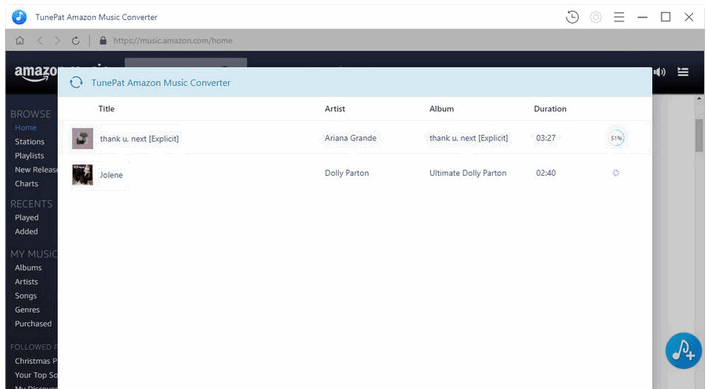Click the page vertical scrollbar
Screen dimensions: 706x389
(x=699, y=135)
